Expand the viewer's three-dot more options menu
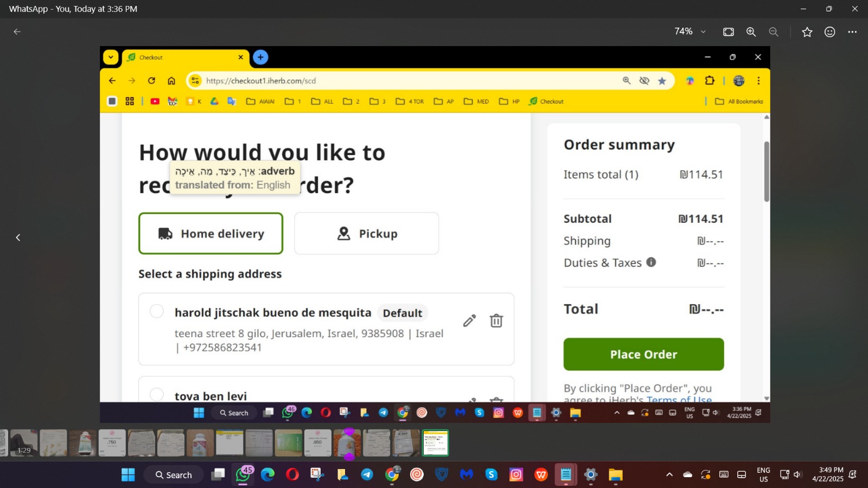 [x=852, y=32]
